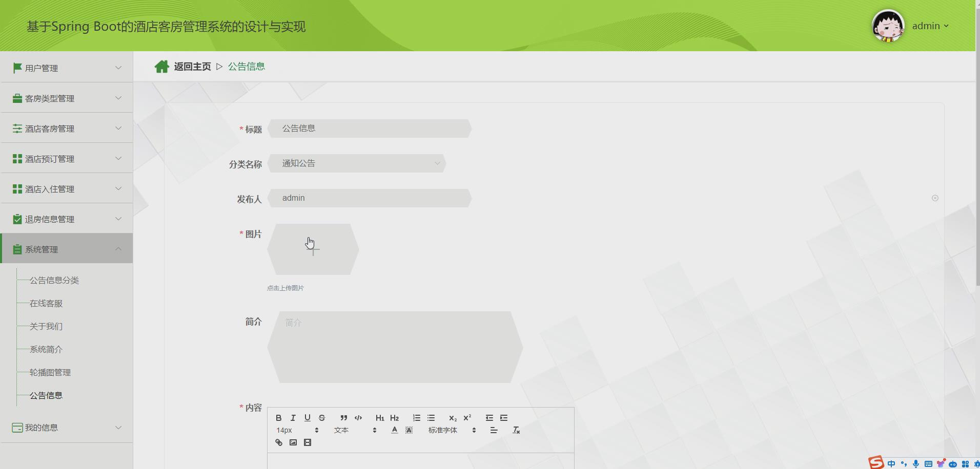
Task: Open the 分类名称 category select box
Action: click(x=357, y=163)
